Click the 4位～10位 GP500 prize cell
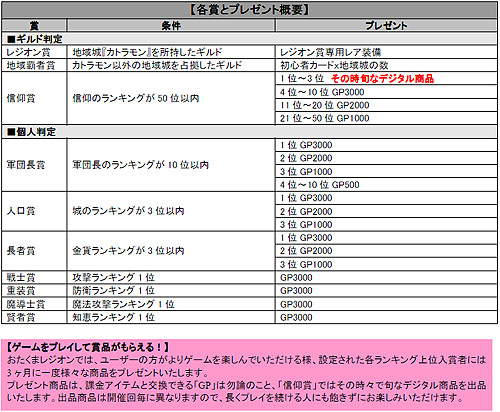 386,185
